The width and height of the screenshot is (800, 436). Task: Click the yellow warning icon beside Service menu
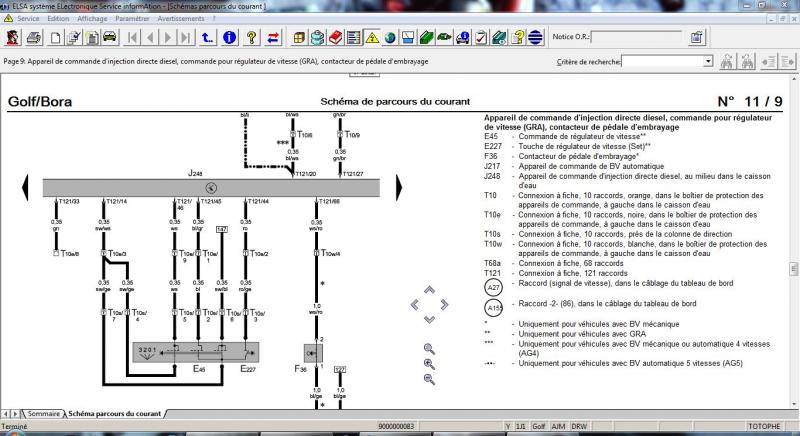coord(8,18)
